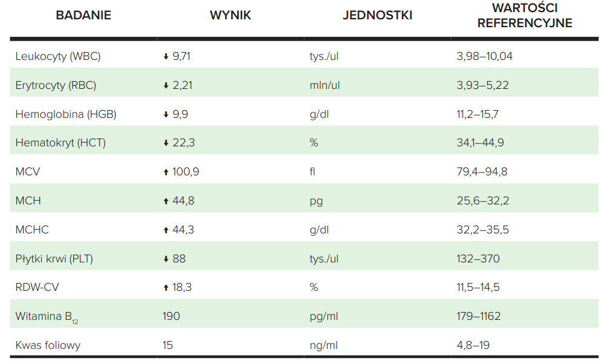This screenshot has height=364, width=604.
Task: Click the Kwas foliowy row label
Action: tap(48, 345)
